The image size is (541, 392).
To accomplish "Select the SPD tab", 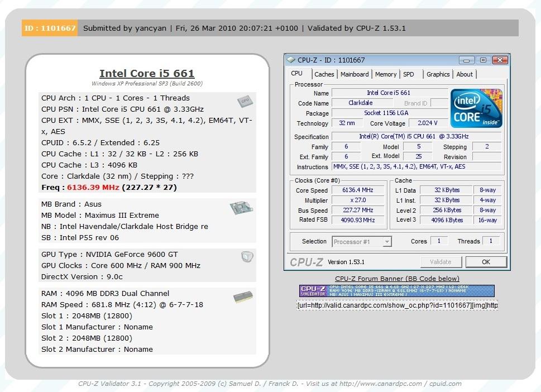I will [x=409, y=74].
